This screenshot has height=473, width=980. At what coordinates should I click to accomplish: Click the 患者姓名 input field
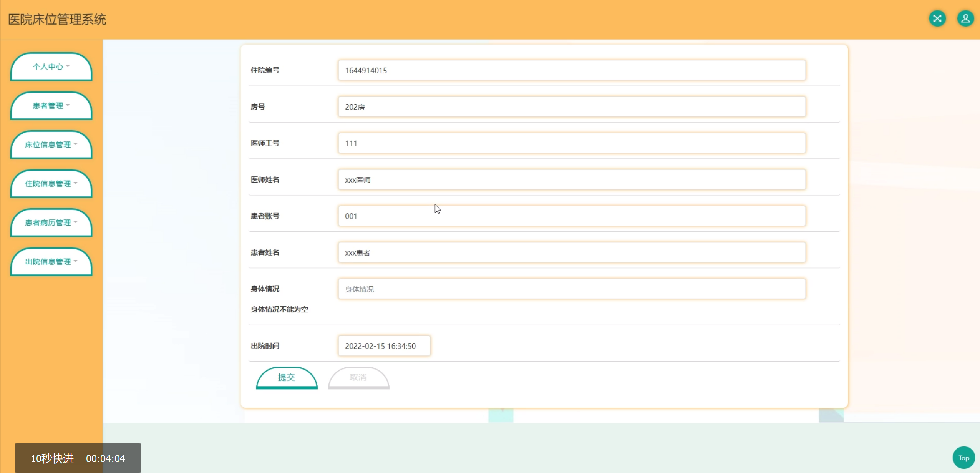pyautogui.click(x=571, y=252)
